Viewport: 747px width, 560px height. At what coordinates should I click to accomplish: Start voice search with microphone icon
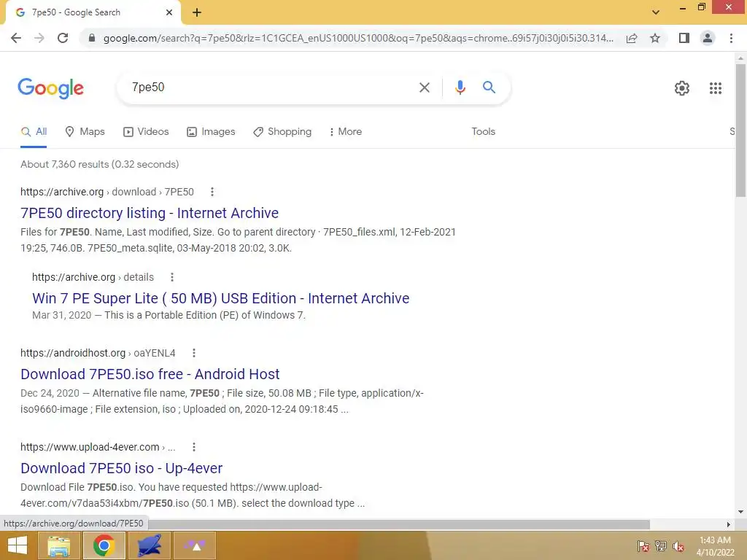click(x=460, y=87)
